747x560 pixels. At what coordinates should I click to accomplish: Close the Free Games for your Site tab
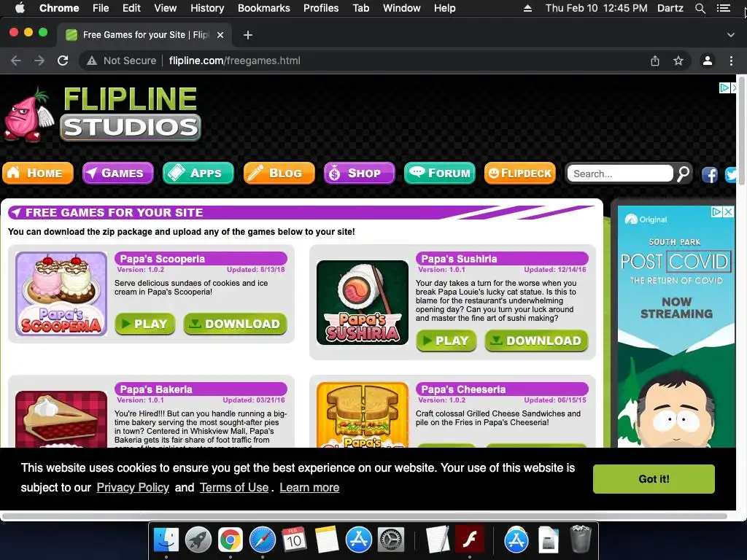[x=220, y=35]
